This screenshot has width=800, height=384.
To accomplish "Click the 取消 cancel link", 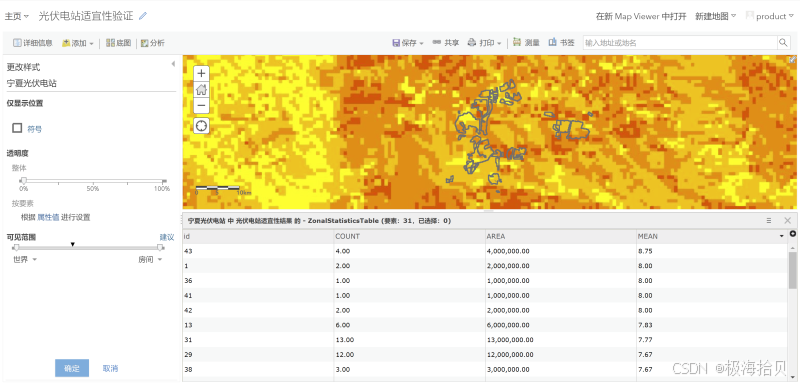I will [x=110, y=368].
